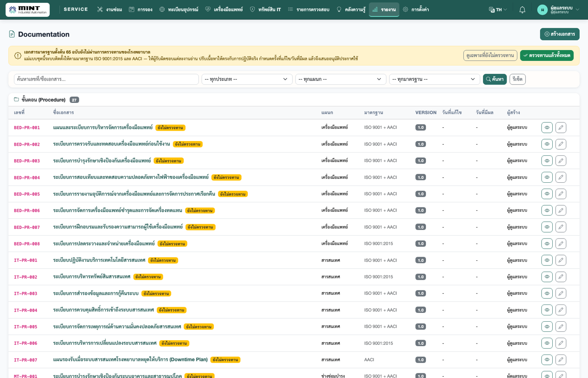588x378 pixels.
Task: Open the ทรัพย์สิน IT menu
Action: click(x=265, y=10)
